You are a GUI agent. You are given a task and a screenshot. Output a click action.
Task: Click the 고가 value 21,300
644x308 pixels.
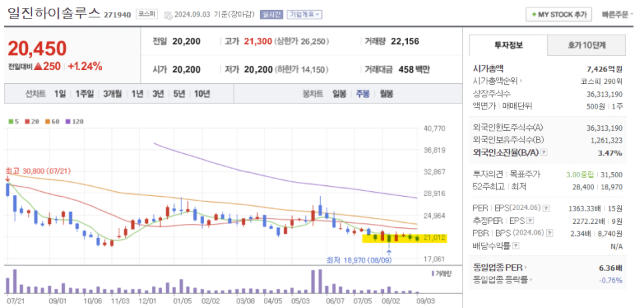tap(258, 41)
